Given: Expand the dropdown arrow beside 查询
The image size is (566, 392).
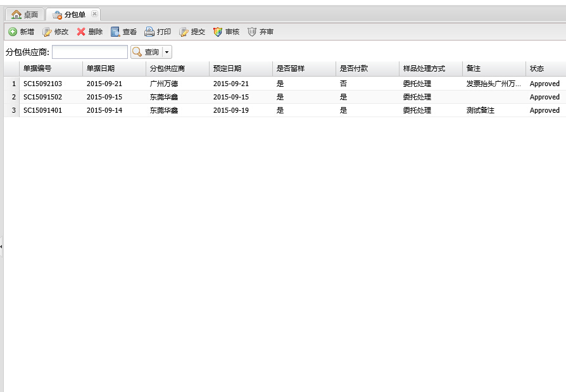Looking at the screenshot, I should point(167,53).
